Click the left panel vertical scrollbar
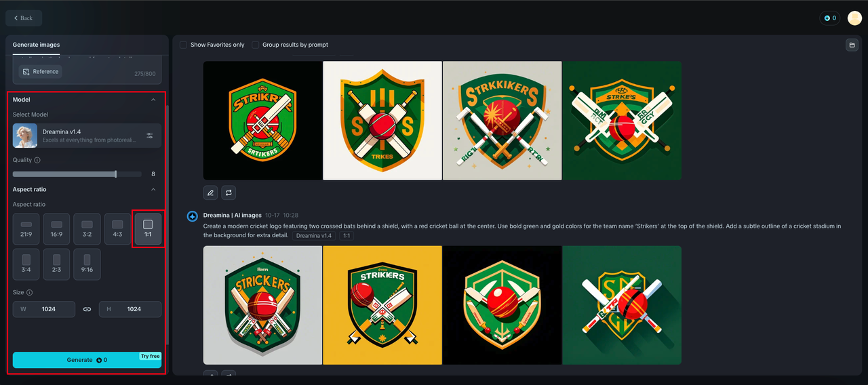 click(167, 224)
